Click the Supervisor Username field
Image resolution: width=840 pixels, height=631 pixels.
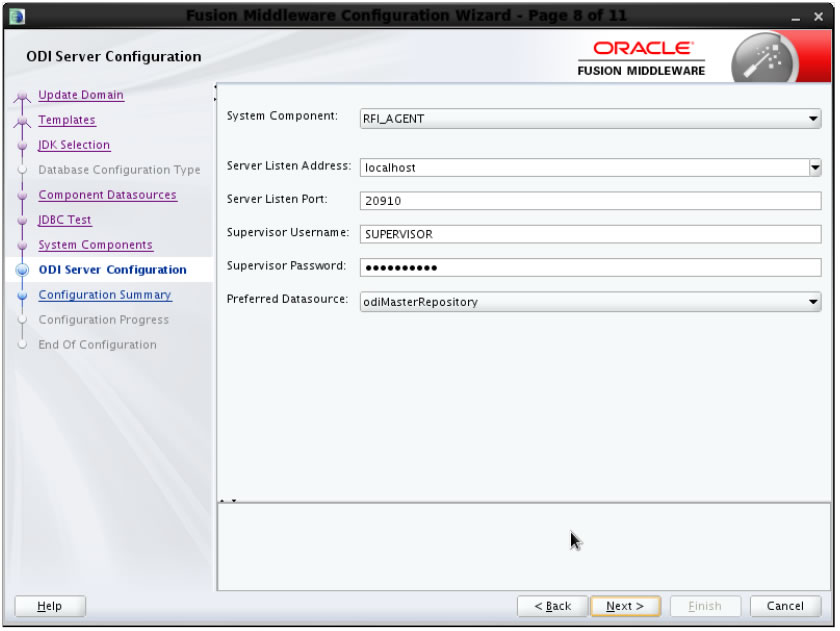(x=590, y=234)
